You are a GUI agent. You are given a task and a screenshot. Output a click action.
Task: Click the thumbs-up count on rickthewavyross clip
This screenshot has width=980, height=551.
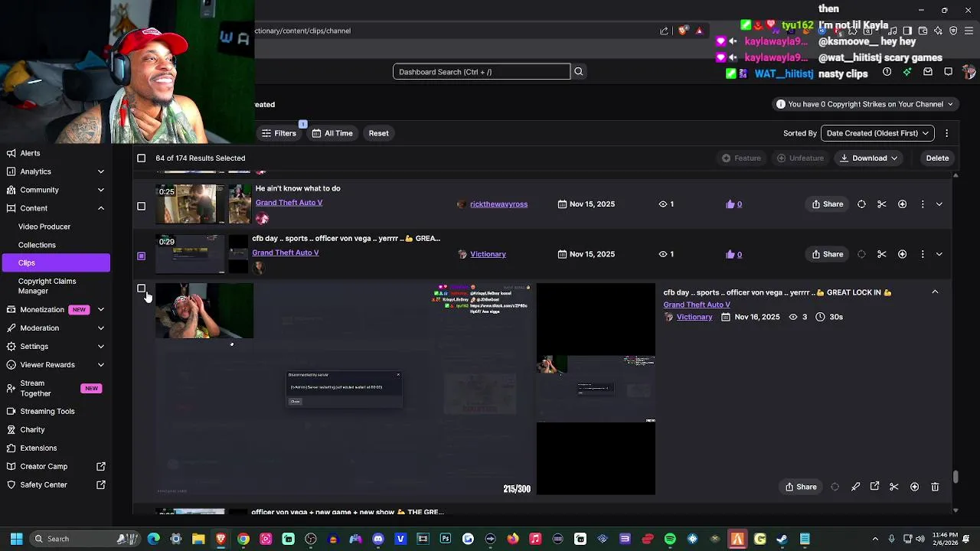click(734, 204)
